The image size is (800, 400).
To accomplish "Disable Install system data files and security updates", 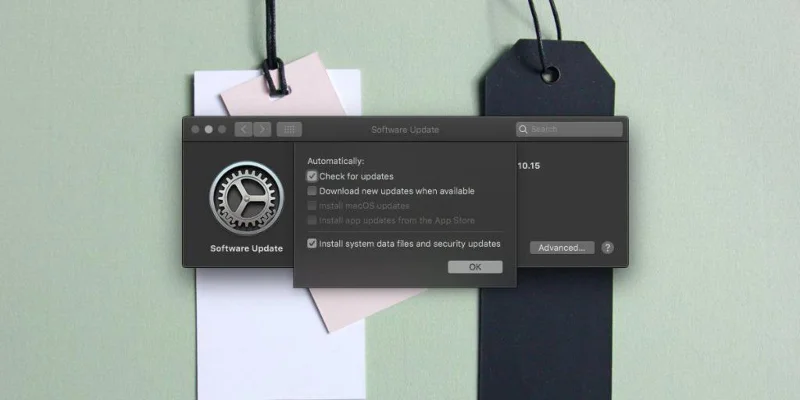I will 312,244.
